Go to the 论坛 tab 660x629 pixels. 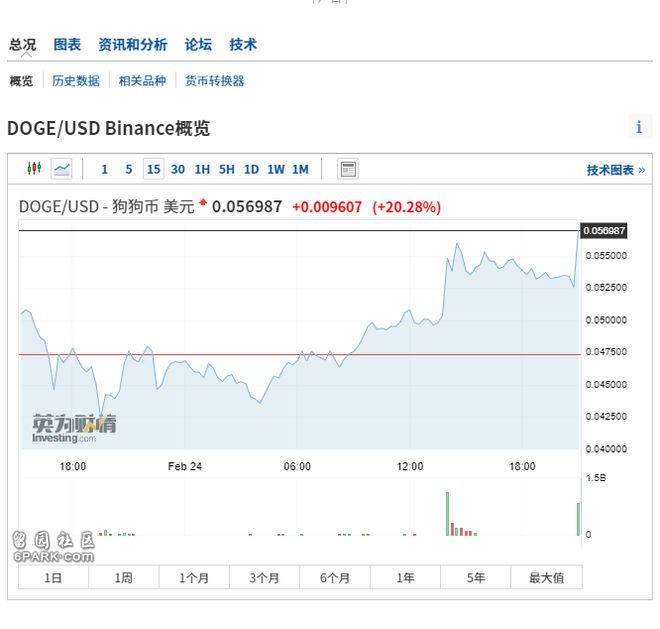[198, 45]
